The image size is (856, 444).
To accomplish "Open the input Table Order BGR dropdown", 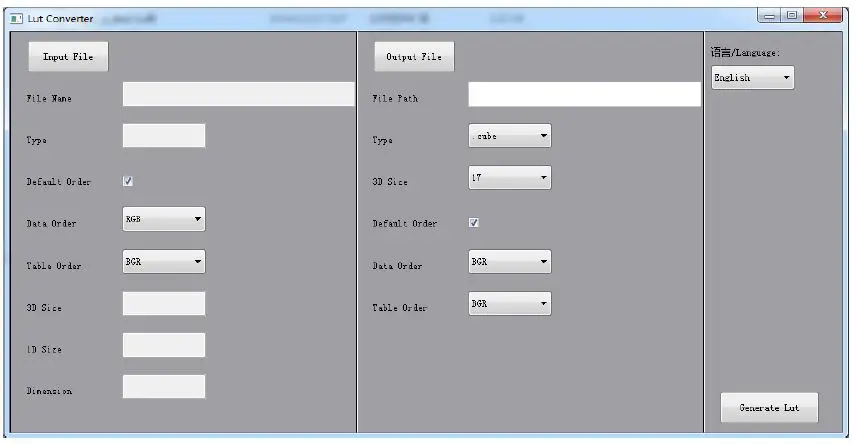I will pos(164,262).
